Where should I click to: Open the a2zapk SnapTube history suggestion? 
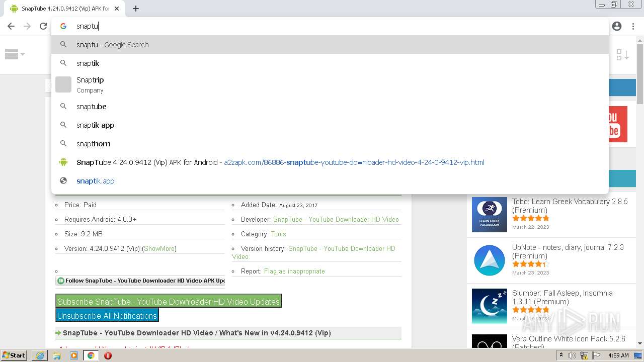[330, 162]
